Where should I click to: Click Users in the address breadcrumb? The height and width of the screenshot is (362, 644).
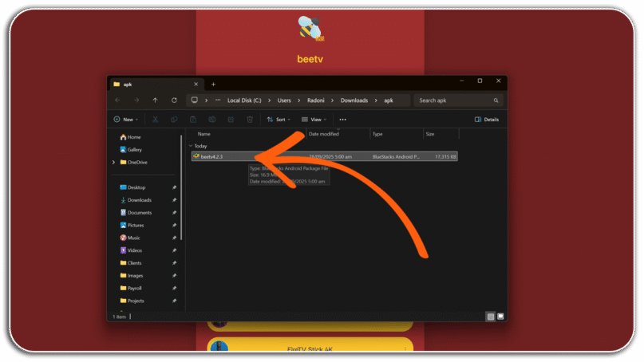pyautogui.click(x=284, y=100)
